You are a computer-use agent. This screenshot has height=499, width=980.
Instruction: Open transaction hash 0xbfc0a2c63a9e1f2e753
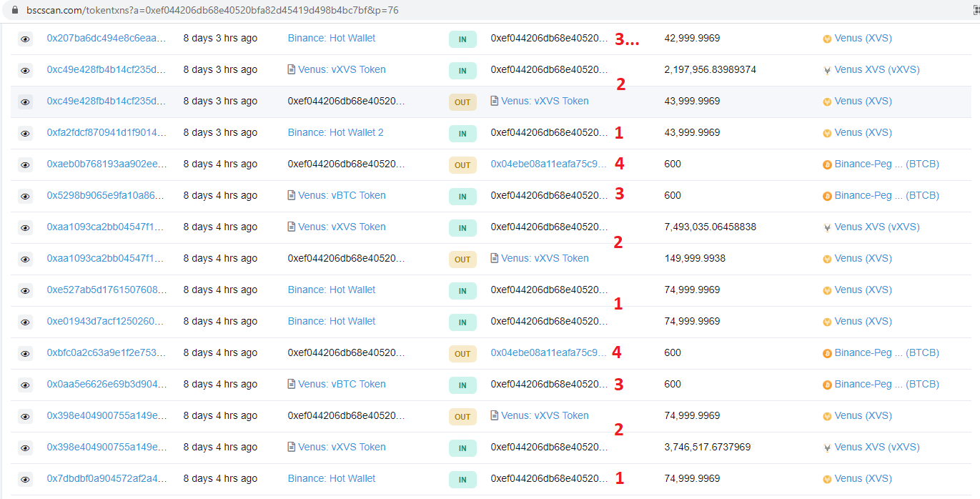pos(106,352)
